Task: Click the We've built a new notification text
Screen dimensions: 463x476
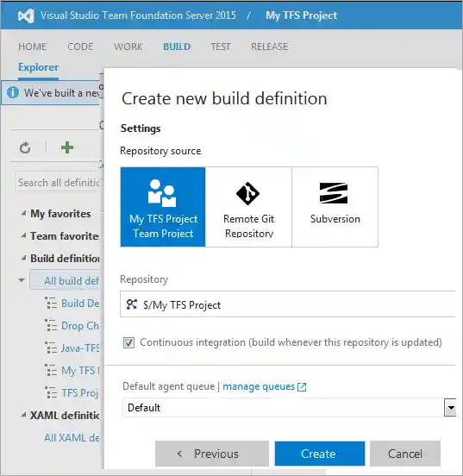Action: tap(61, 92)
